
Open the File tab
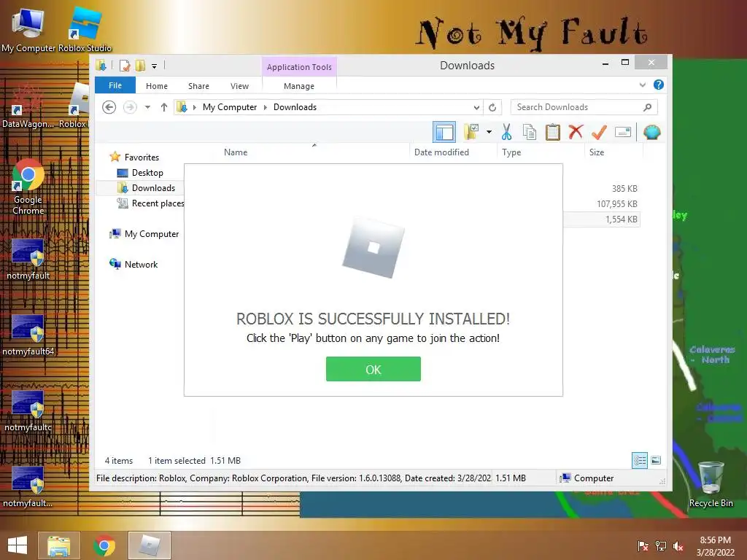click(115, 85)
